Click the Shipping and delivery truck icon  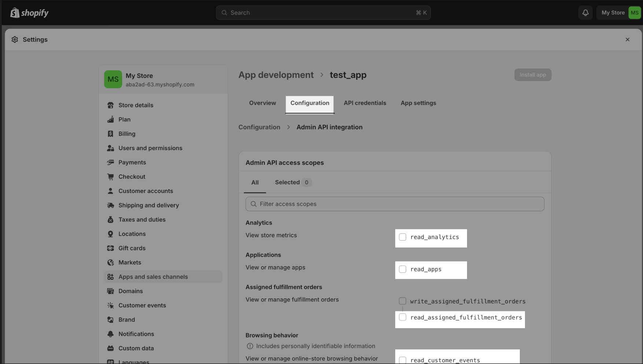point(110,205)
